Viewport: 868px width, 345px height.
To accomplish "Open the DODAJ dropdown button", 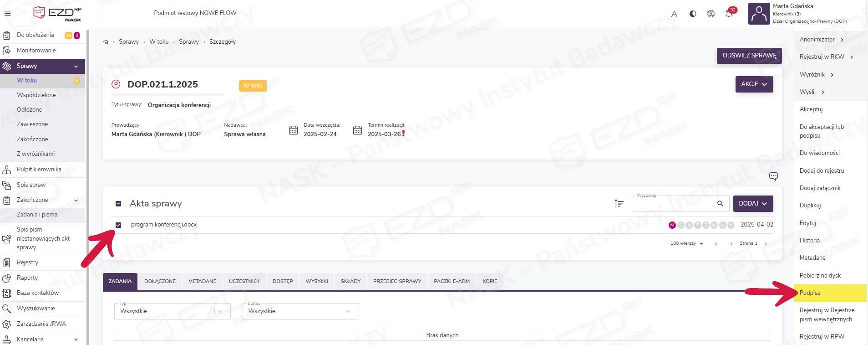I will click(x=753, y=204).
